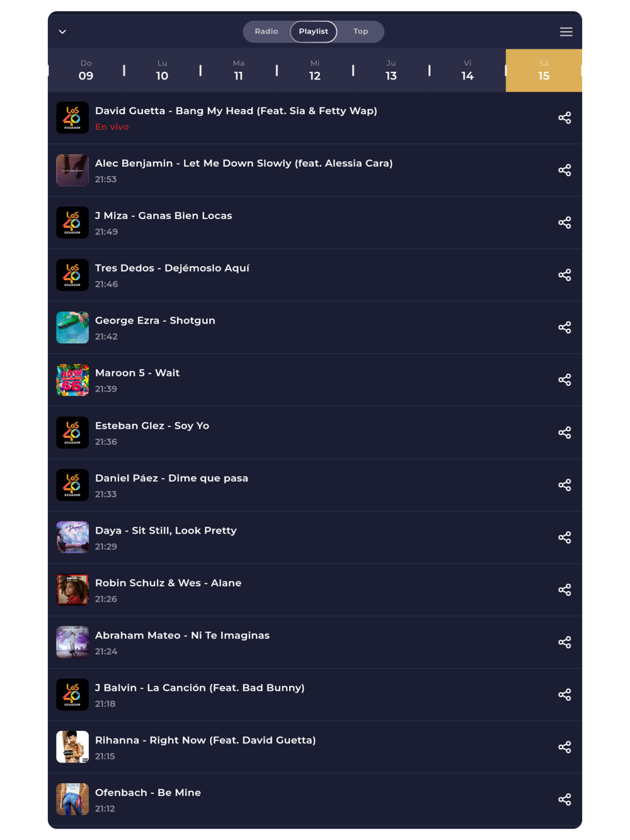Share the Daya Sit Still, Look Pretty track
Image resolution: width=630 pixels, height=840 pixels.
coord(564,537)
